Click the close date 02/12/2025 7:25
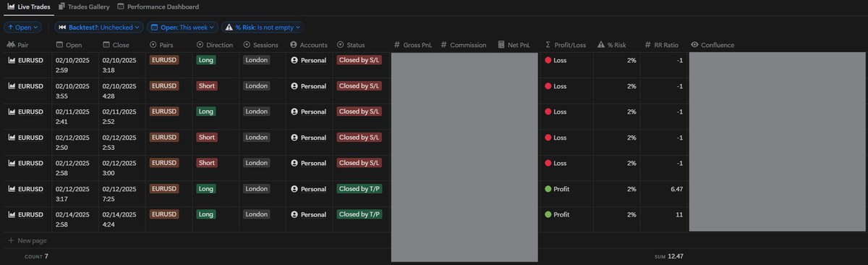Screen dimensions: 868x265 click(x=119, y=193)
